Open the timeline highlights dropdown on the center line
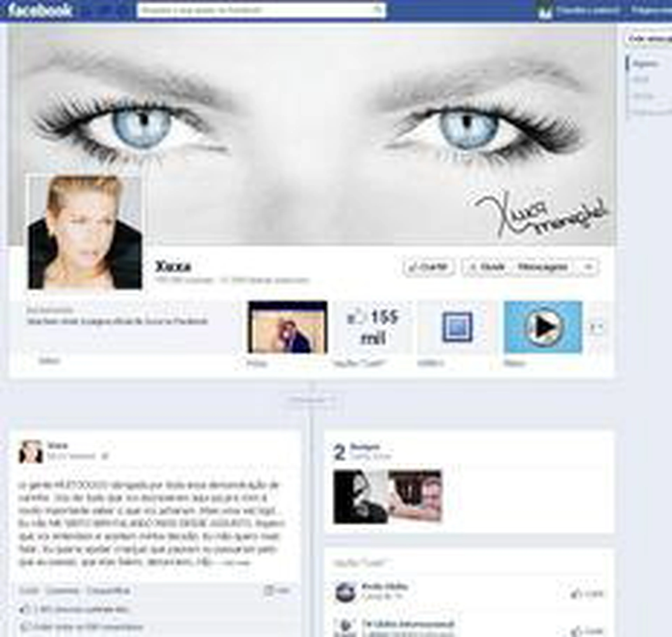This screenshot has width=672, height=637. click(x=312, y=400)
